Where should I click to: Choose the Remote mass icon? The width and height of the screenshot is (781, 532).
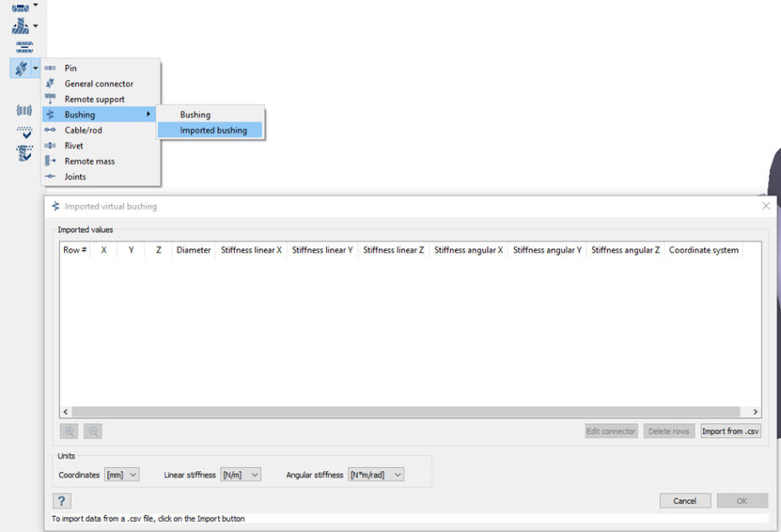tap(50, 161)
